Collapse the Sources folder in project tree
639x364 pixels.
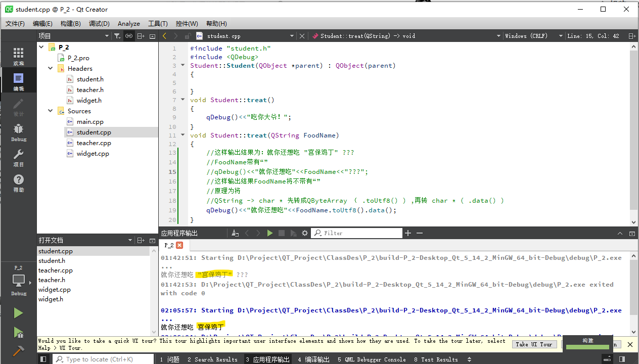point(51,111)
